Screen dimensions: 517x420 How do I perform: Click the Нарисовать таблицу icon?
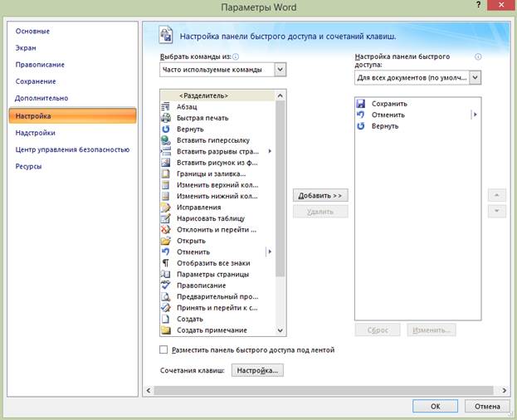tap(165, 218)
